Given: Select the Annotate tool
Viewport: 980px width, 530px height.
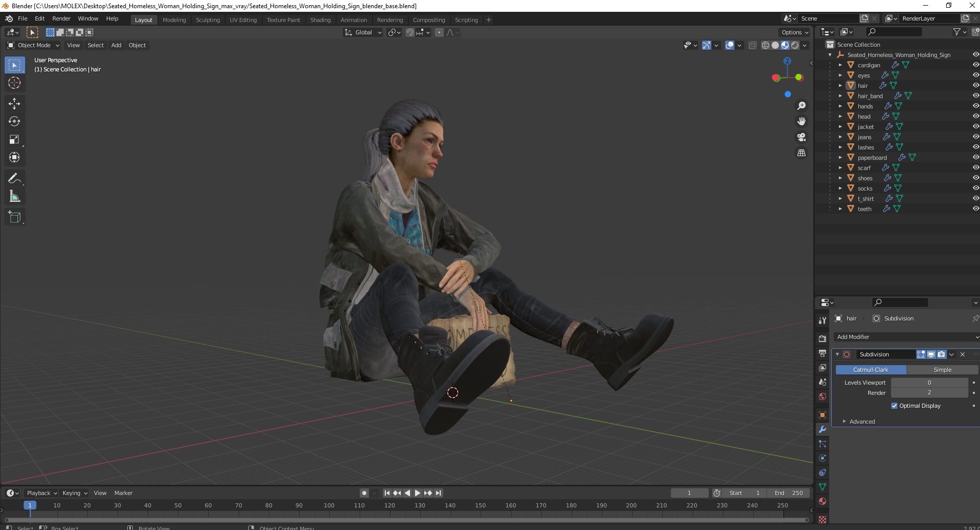Looking at the screenshot, I should pos(14,179).
